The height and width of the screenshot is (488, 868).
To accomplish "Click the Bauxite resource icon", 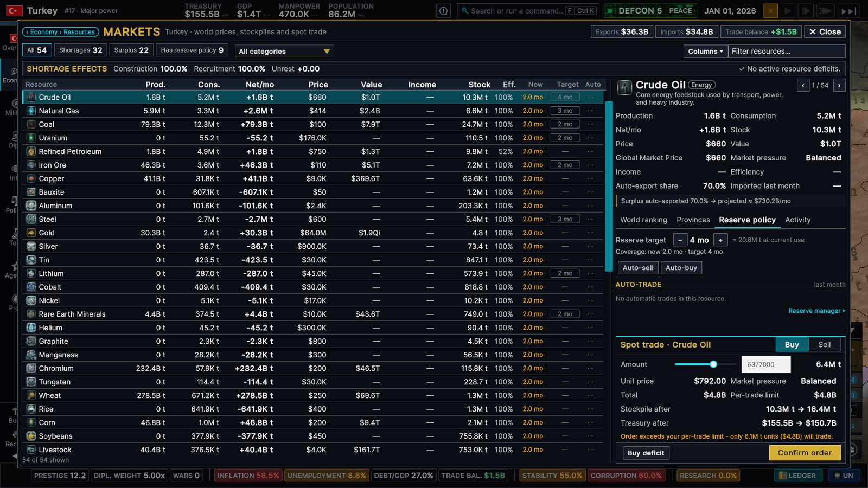I will coord(31,192).
